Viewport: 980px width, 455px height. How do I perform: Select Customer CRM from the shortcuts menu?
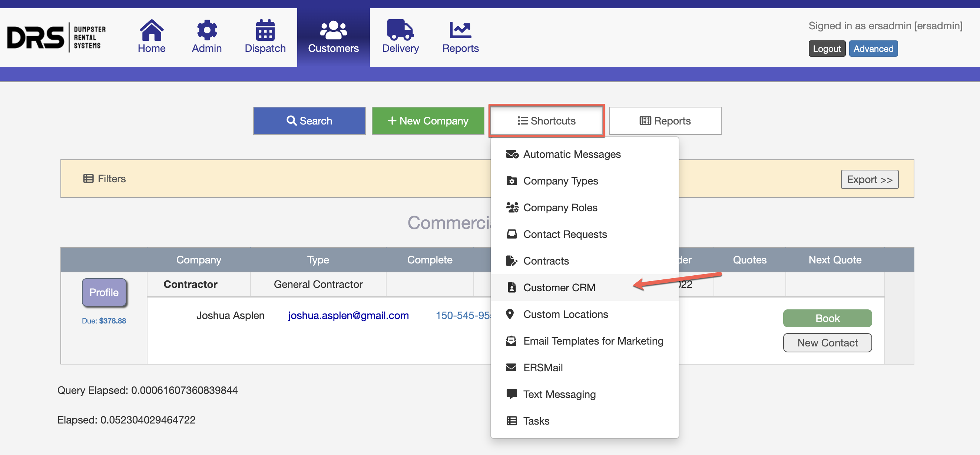(x=559, y=287)
